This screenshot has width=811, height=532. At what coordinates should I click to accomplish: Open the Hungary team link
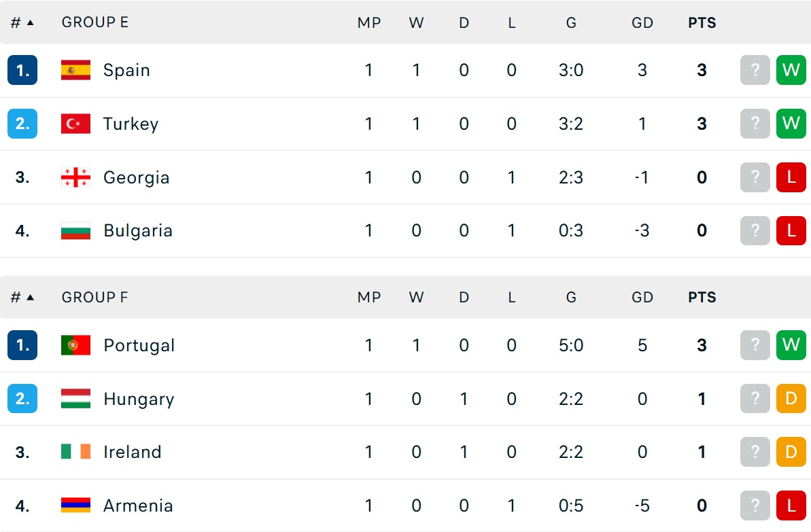[x=139, y=399]
